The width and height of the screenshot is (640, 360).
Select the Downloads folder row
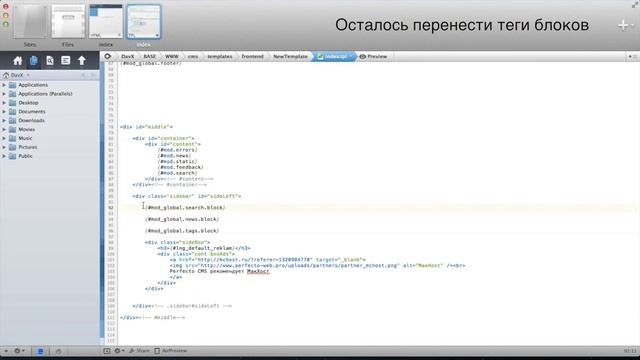point(50,120)
